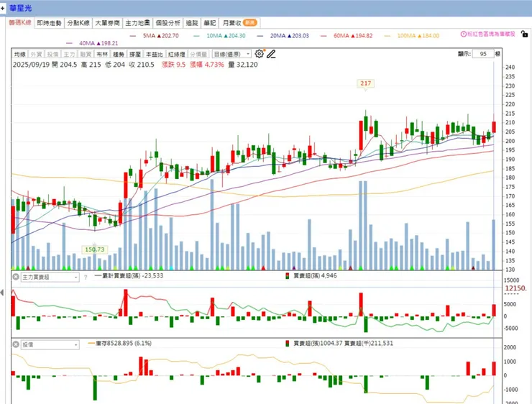This screenshot has height=404, width=532.
Task: Close the 投信 indicator panel
Action: coord(16,344)
